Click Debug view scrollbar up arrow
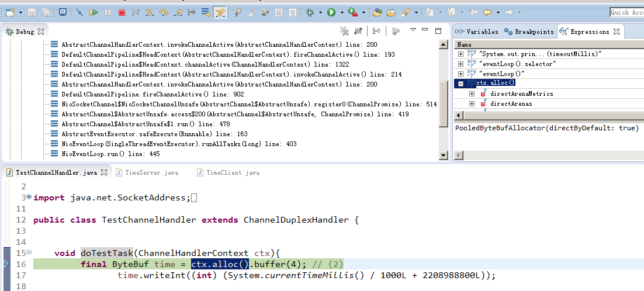 point(443,44)
